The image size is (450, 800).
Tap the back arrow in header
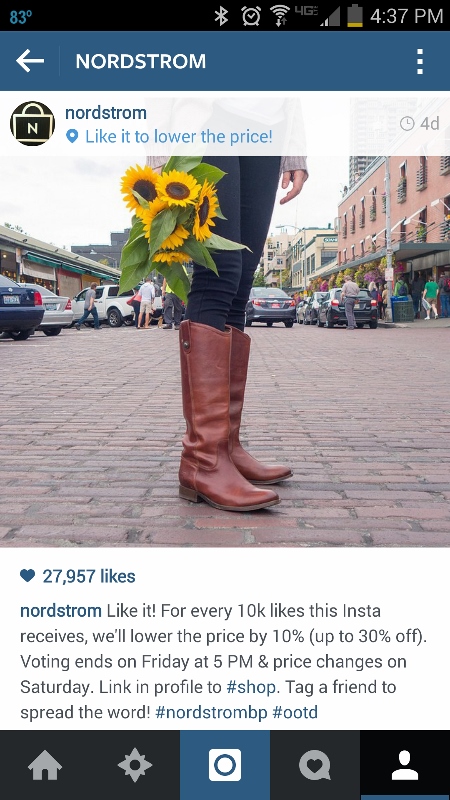tap(30, 61)
